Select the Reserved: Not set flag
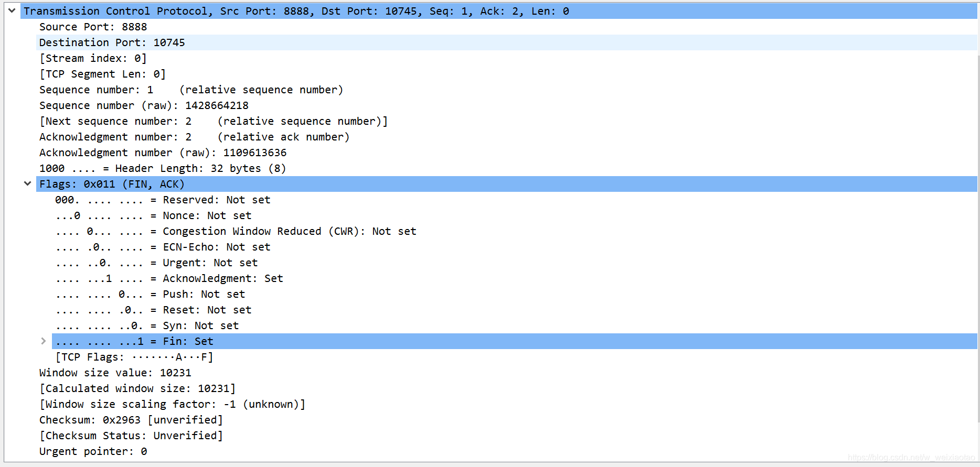Viewport: 980px width, 467px height. tap(514, 200)
